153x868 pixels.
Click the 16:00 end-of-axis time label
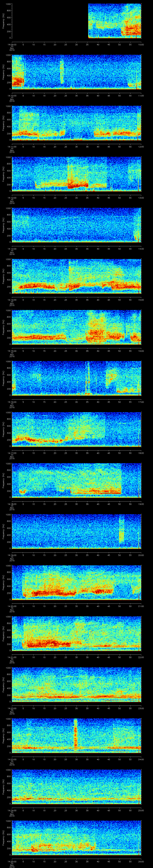pyautogui.click(x=141, y=351)
